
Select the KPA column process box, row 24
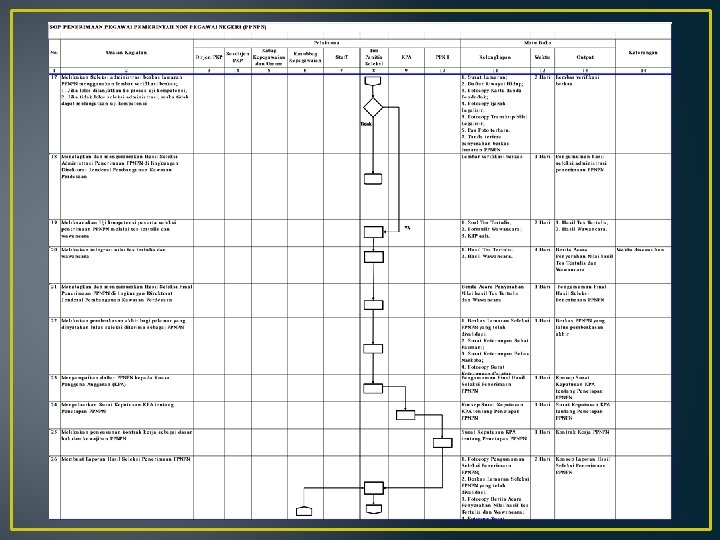pos(405,415)
